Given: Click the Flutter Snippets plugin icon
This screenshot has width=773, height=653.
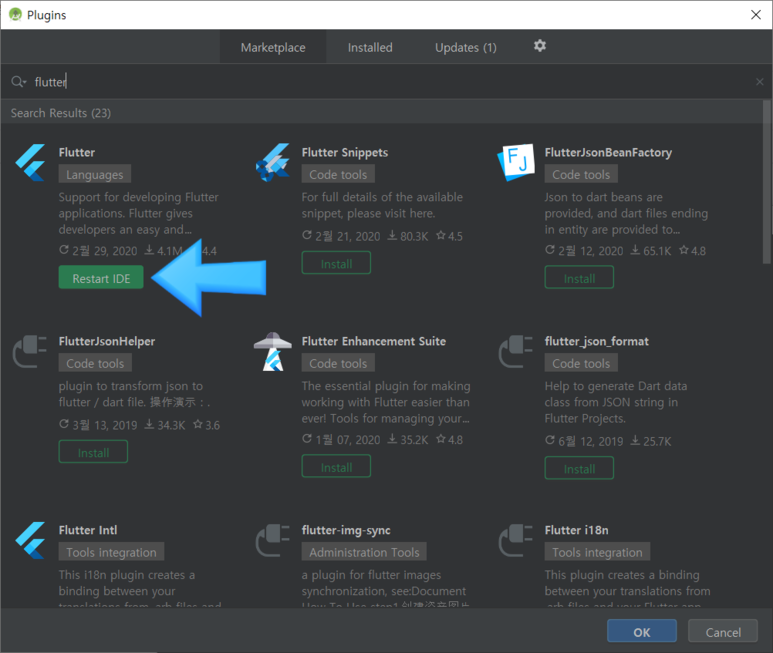Looking at the screenshot, I should (273, 163).
